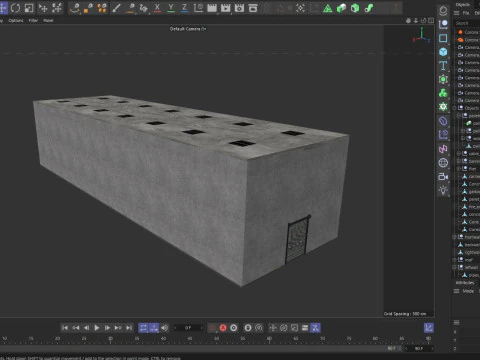Select the Move tool in top toolbar
The image size is (480, 360).
coord(3,8)
